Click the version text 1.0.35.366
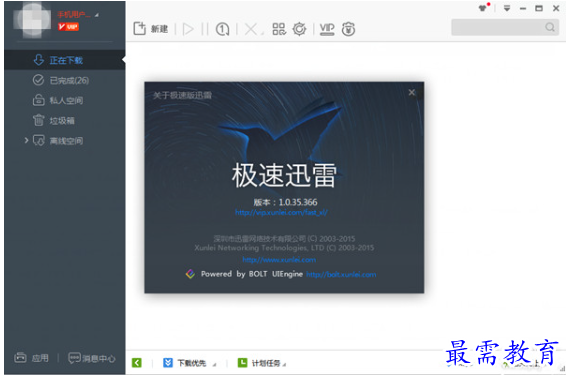The height and width of the screenshot is (384, 567). [298, 202]
